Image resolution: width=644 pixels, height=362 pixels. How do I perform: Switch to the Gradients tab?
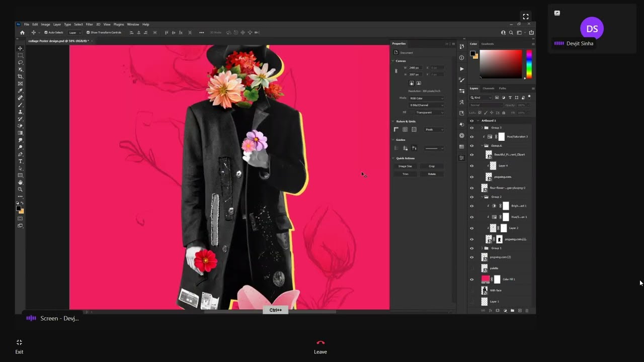[x=488, y=44]
